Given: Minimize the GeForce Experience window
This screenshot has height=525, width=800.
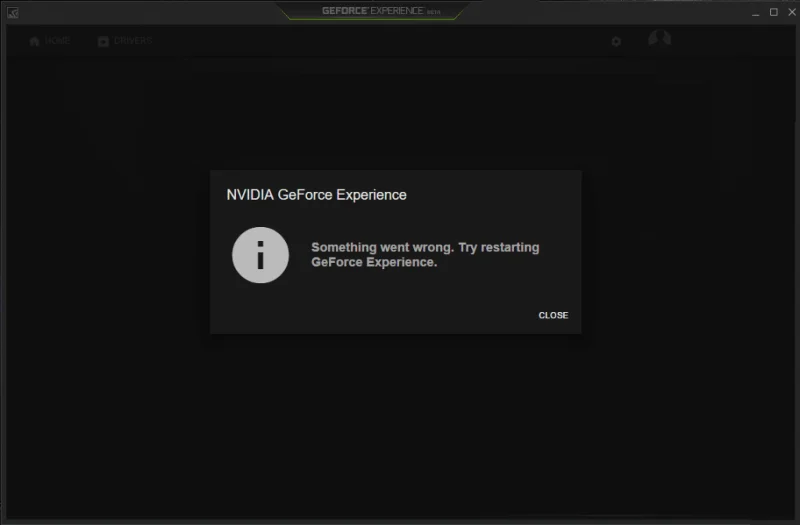Looking at the screenshot, I should tap(756, 13).
